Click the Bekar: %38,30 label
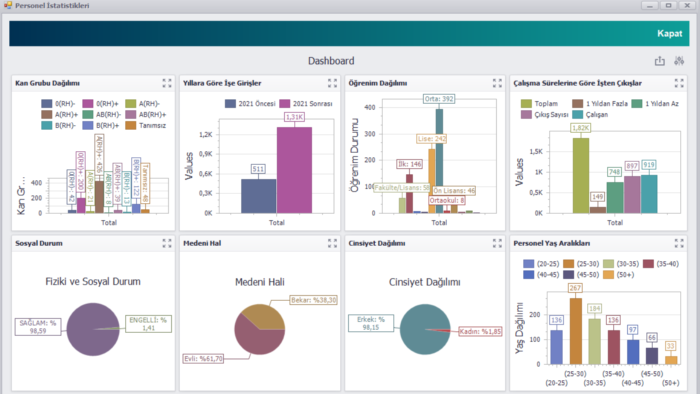This screenshot has width=700, height=394. tap(313, 300)
